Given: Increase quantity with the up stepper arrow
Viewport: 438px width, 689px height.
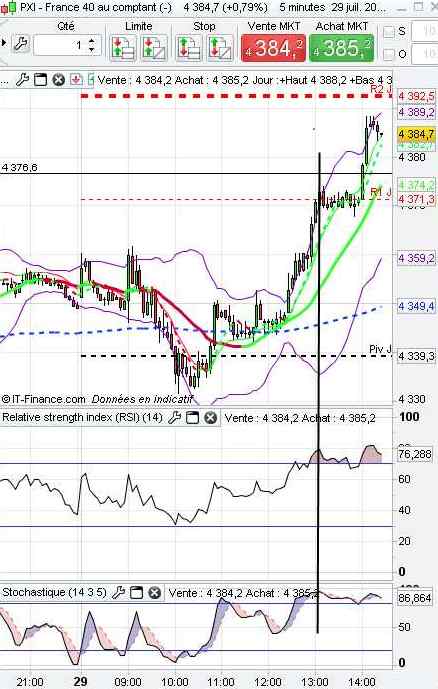Looking at the screenshot, I should 92,40.
